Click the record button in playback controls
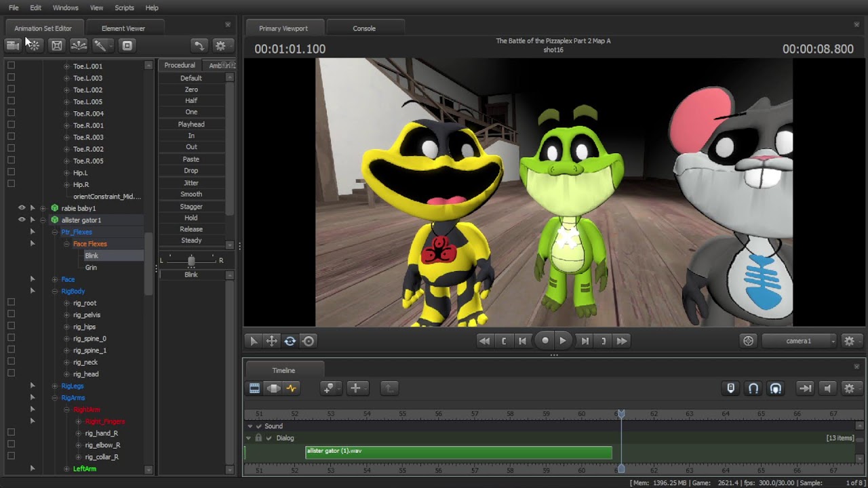The width and height of the screenshot is (868, 488). 545,341
